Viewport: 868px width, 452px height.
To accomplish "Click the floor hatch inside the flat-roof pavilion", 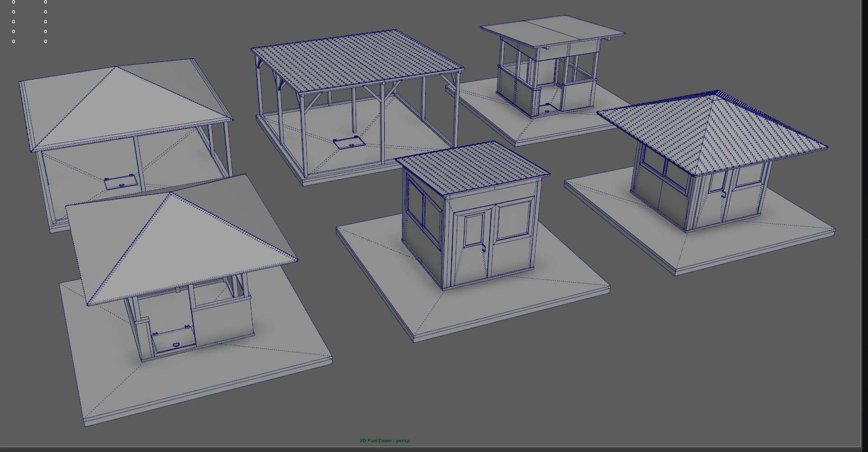I will 349,143.
